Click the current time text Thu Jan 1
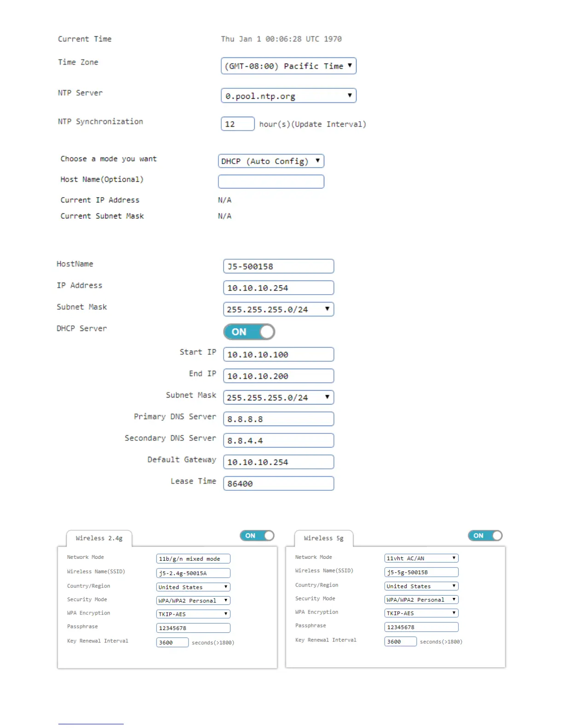This screenshot has height=728, width=563. [x=281, y=39]
